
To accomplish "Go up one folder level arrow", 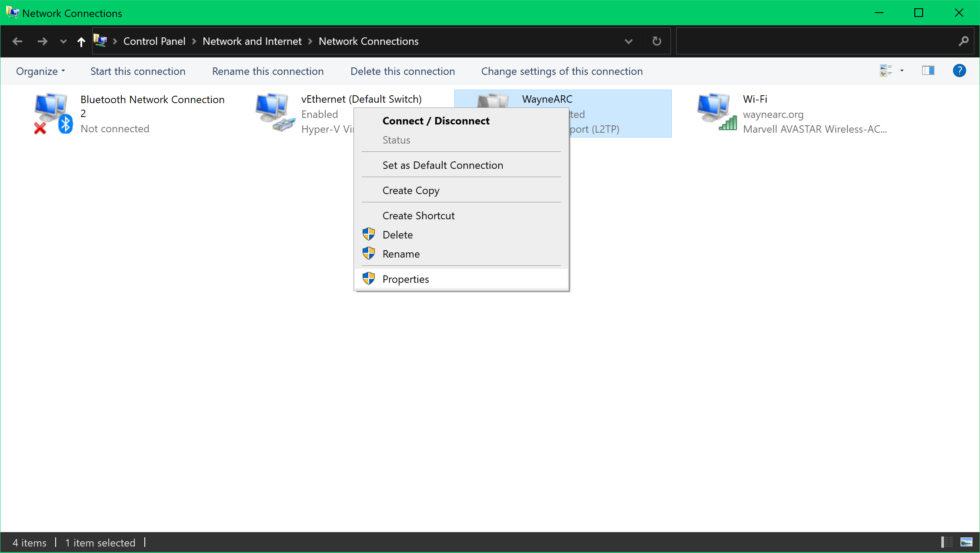I will point(81,41).
